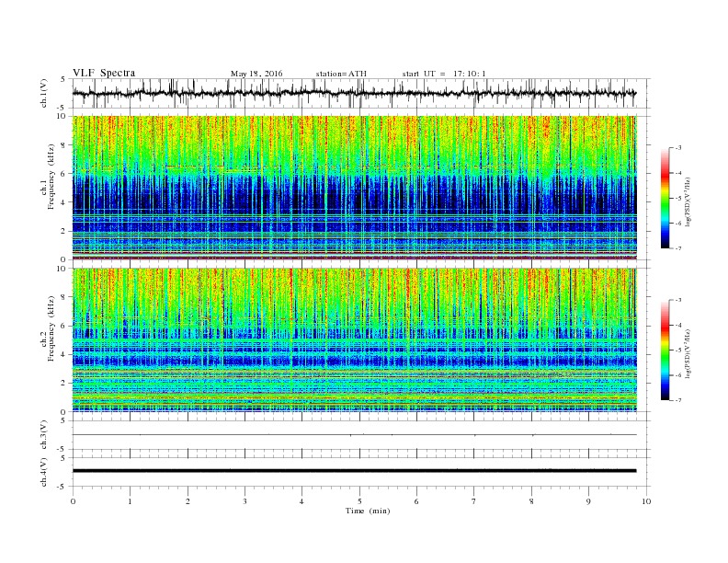Viewport: 728px width, 563px height.
Task: Click the time axis tick label '10'
Action: (646, 501)
